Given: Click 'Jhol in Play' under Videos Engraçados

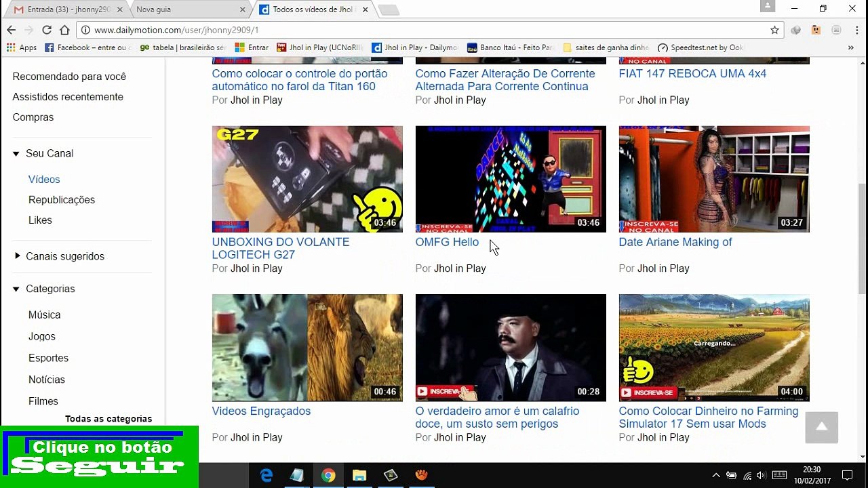Looking at the screenshot, I should [x=256, y=437].
